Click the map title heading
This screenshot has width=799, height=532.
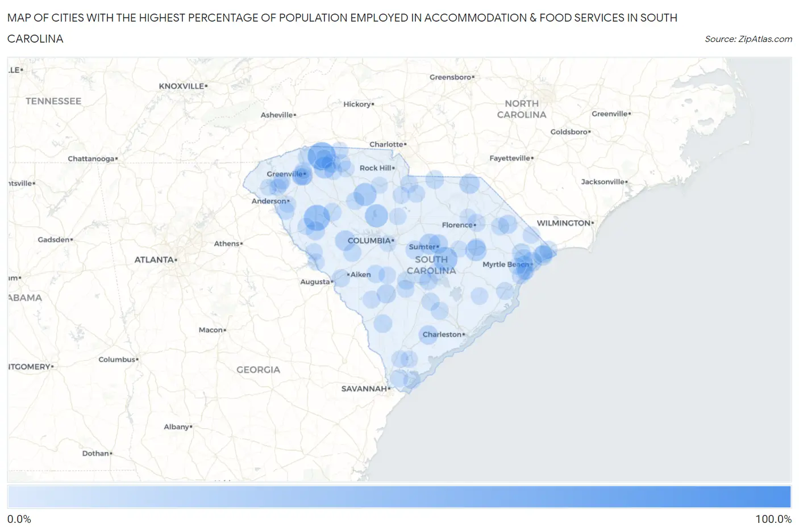coord(342,28)
